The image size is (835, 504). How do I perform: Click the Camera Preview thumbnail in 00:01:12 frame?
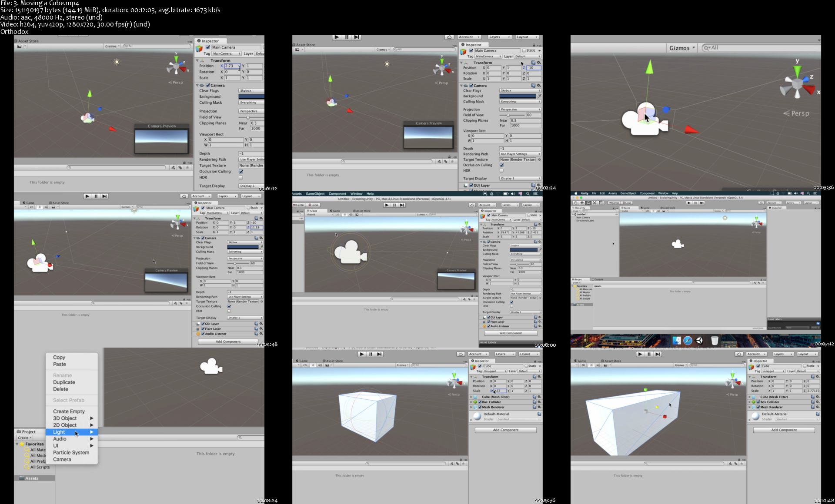(162, 141)
